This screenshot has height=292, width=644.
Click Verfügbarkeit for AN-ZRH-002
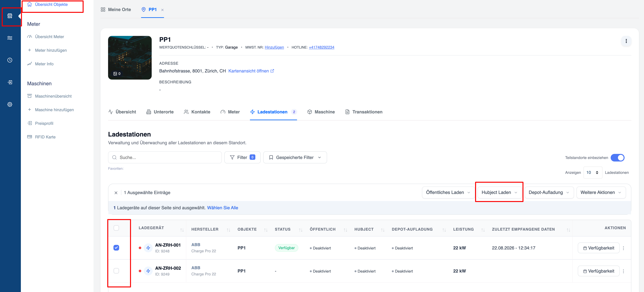pos(598,271)
